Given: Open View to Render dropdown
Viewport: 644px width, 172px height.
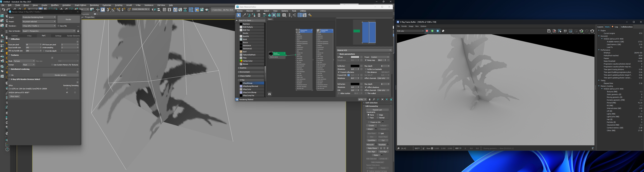Looking at the screenshot, I should click(49, 31).
